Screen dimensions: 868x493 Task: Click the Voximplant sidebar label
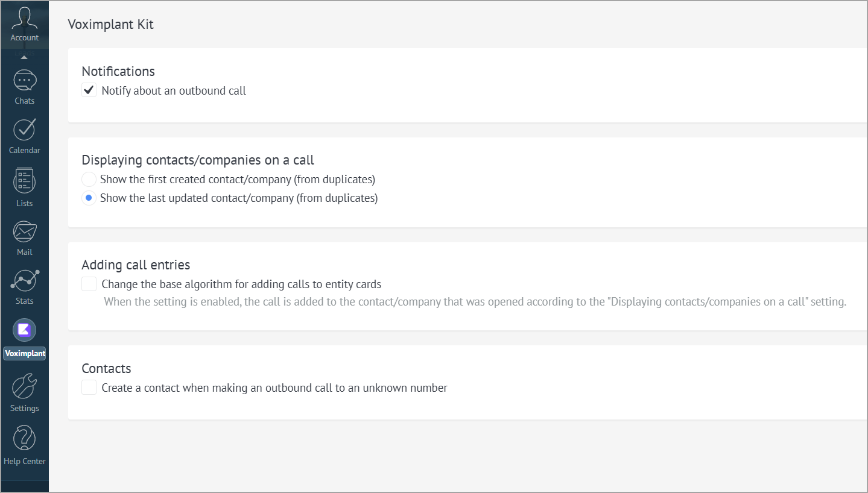pos(25,354)
